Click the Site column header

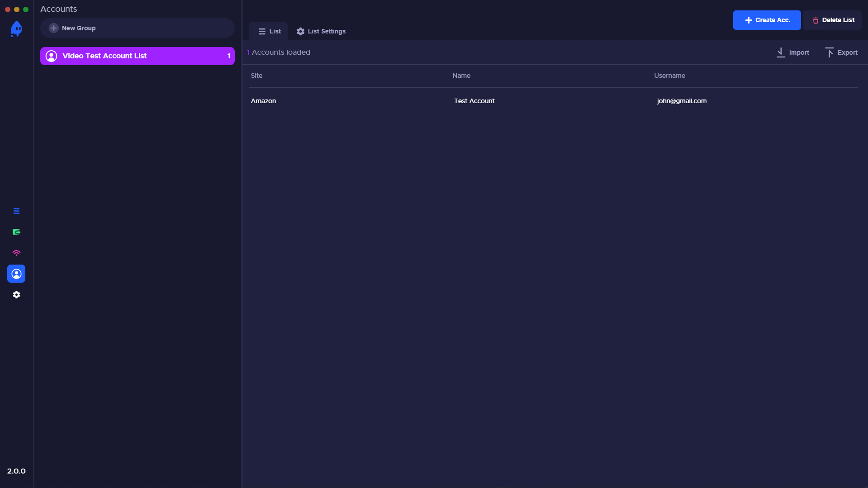[x=256, y=76]
